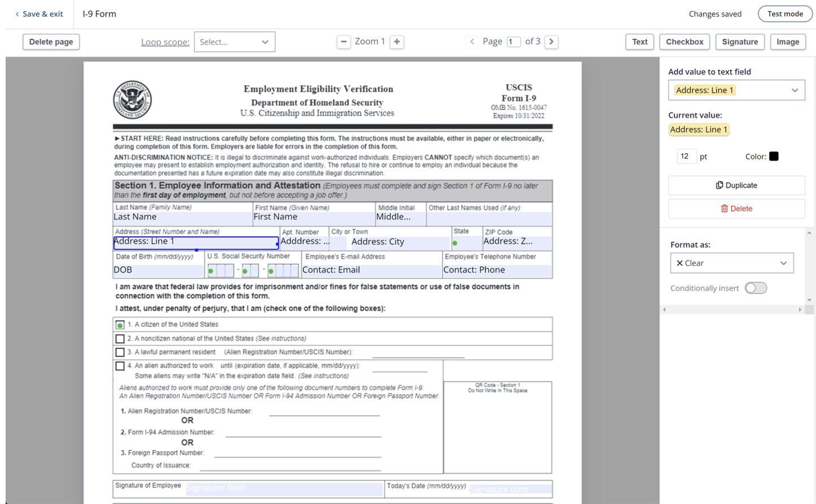Click the horizontal scrollbar left arrow

click(664, 310)
